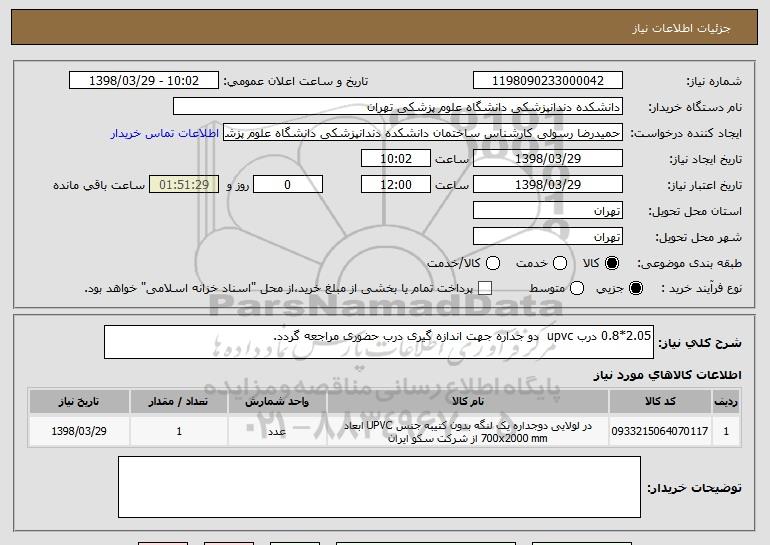770x545 pixels.
Task: Click the جزئیات اطلاعات نیاز header title
Action: coord(681,28)
